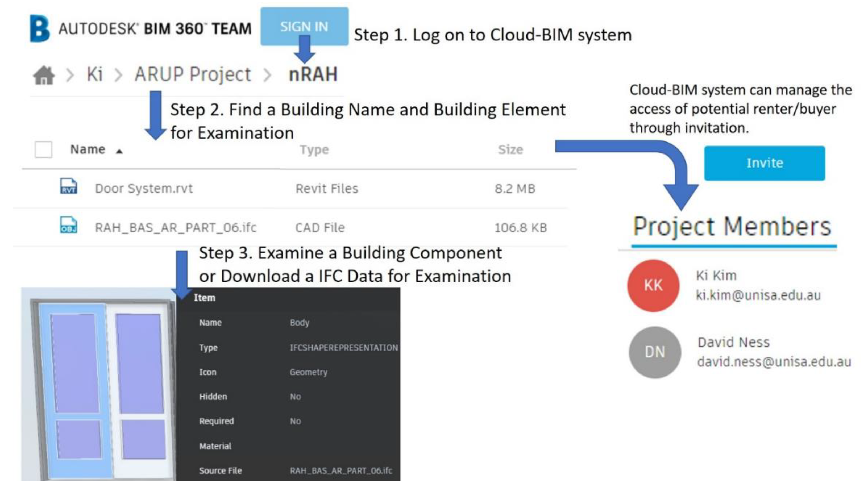Click the chevron after the Home icon
The width and height of the screenshot is (868, 492).
(70, 75)
